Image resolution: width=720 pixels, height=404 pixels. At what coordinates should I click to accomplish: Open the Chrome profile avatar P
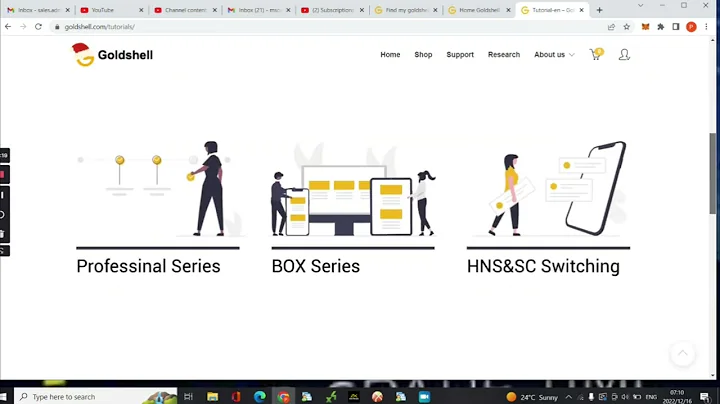691,27
